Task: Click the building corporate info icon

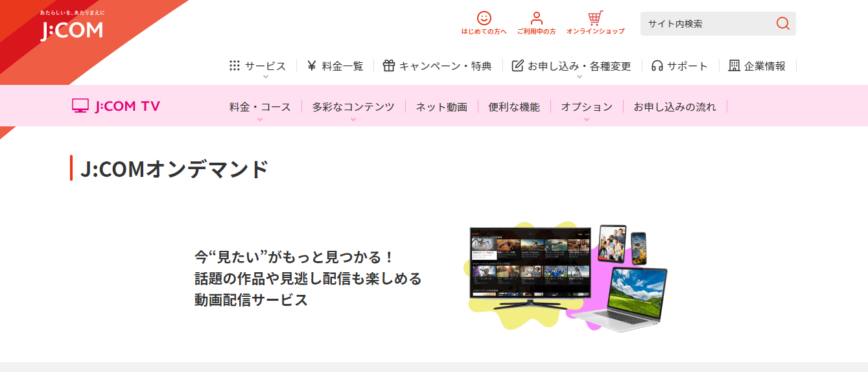Action: coord(734,65)
